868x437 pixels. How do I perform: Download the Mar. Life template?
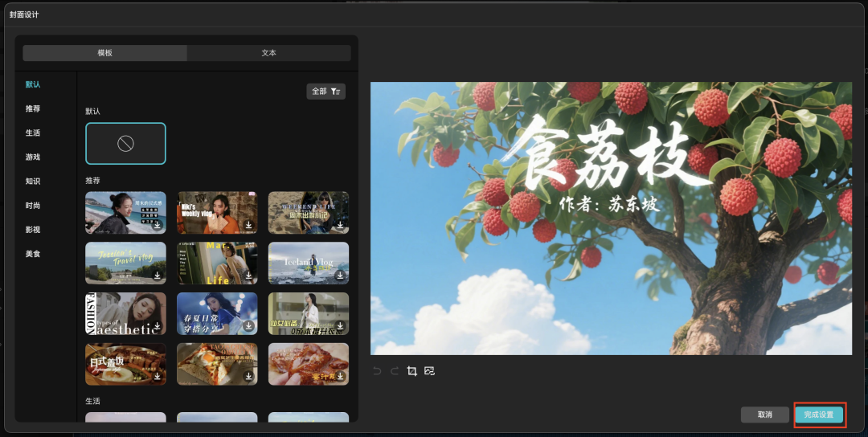click(x=248, y=276)
